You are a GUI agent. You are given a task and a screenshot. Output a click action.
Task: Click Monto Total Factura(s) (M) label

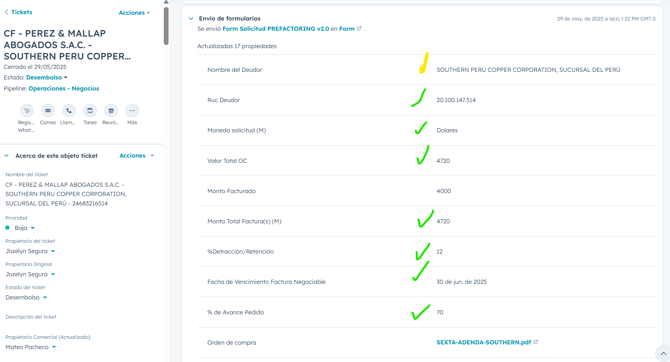point(244,221)
